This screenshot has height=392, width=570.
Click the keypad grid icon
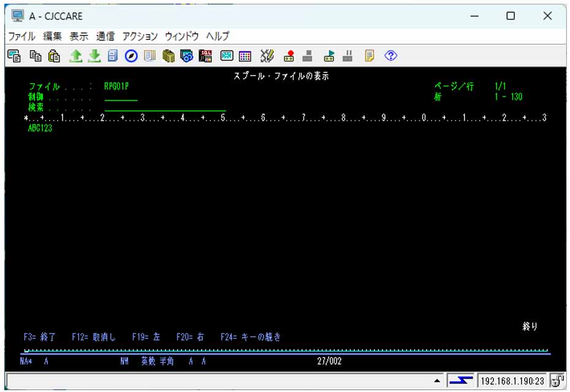pos(245,56)
